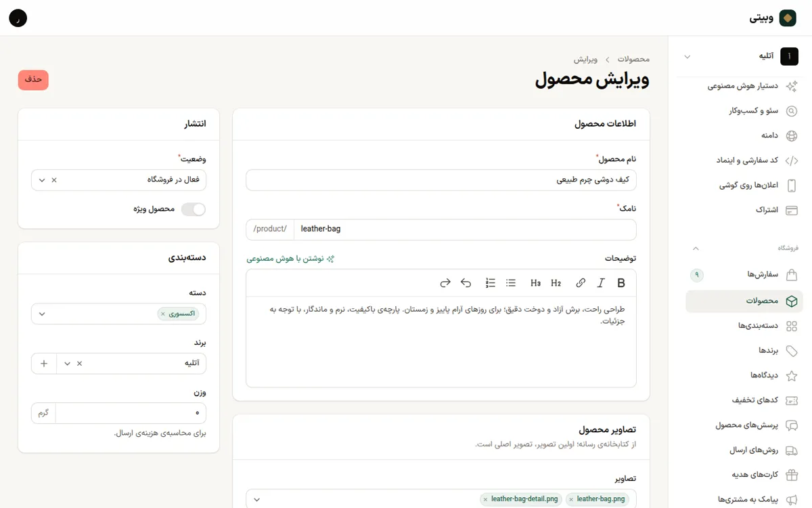Insert a bulleted list in the editor
Viewport: 812px width, 508px height.
pos(511,283)
